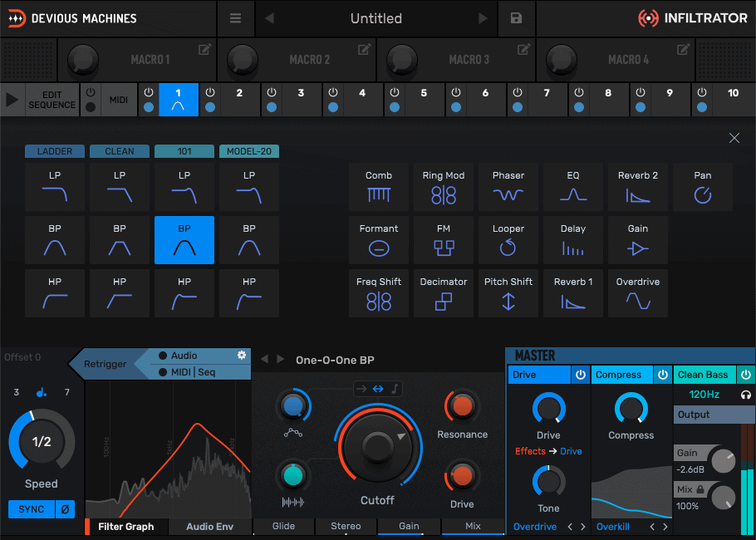
Task: Select the Overdrive effect tile
Action: pyautogui.click(x=637, y=293)
